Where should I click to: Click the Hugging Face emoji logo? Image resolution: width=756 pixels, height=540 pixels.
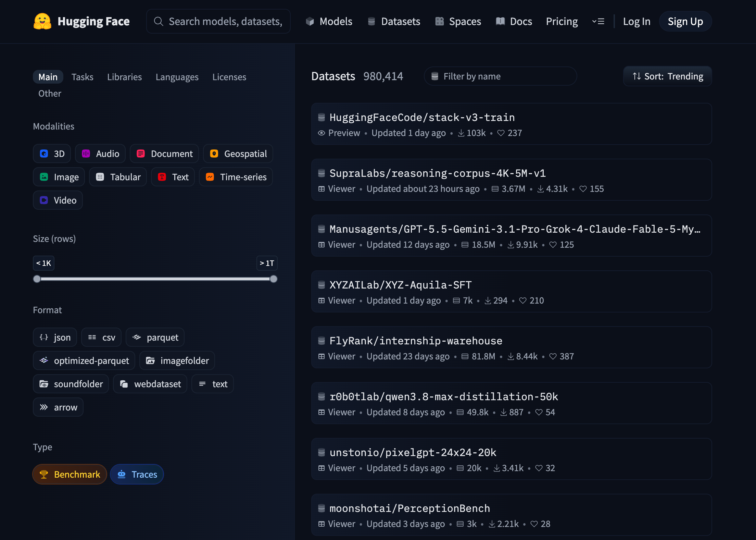[42, 21]
